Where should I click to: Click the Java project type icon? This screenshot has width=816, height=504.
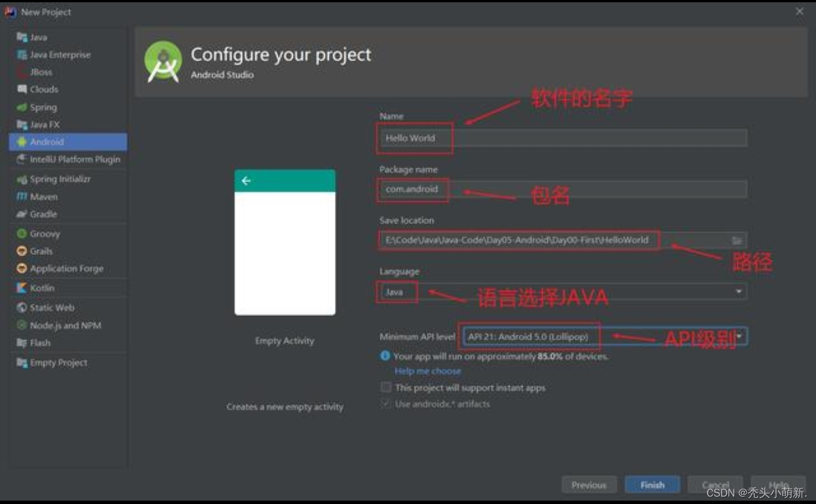pyautogui.click(x=22, y=37)
